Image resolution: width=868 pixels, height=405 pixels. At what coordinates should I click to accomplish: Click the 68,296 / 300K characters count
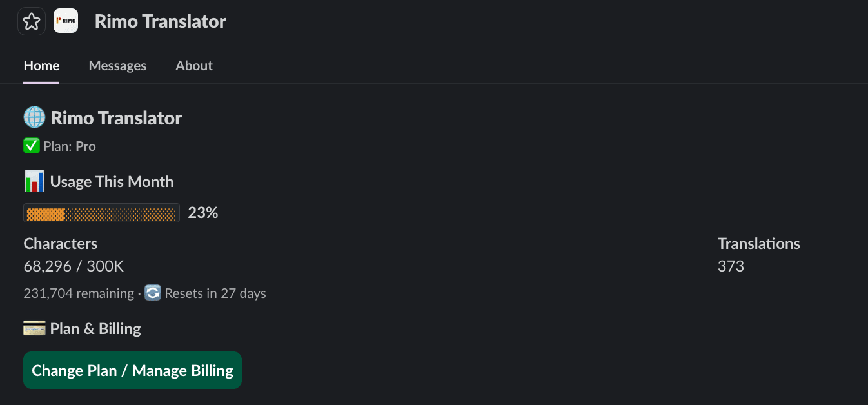click(74, 266)
